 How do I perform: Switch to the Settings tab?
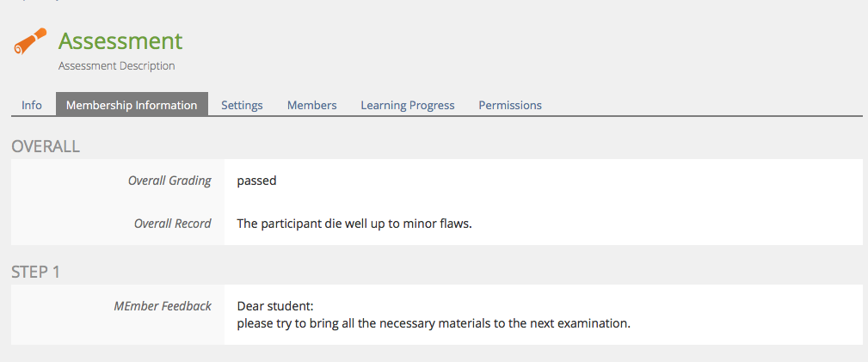point(242,105)
